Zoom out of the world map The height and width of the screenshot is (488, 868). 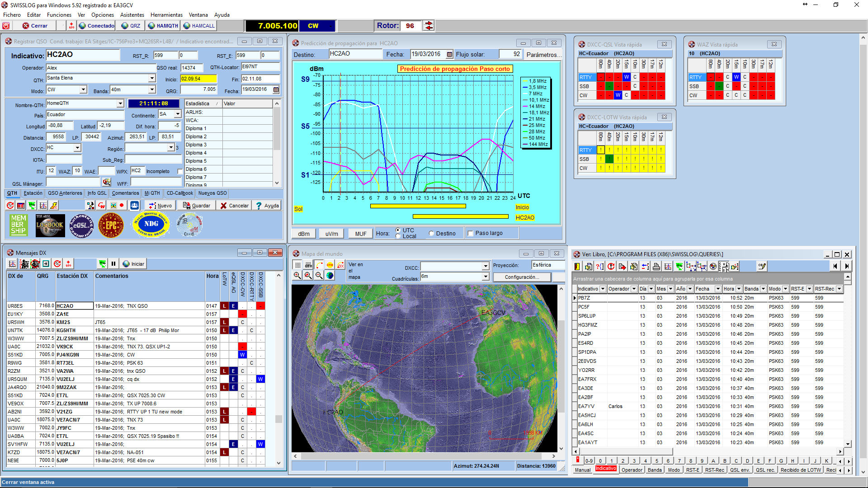point(319,276)
